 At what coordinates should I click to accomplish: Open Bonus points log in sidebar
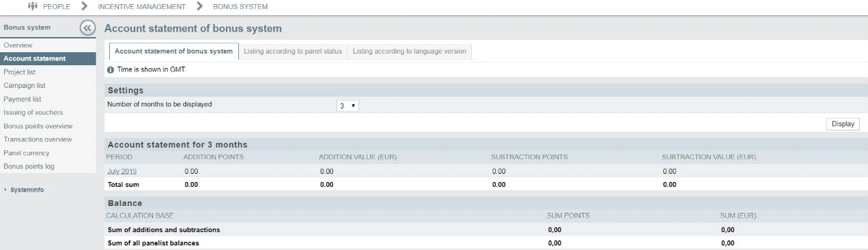point(29,166)
